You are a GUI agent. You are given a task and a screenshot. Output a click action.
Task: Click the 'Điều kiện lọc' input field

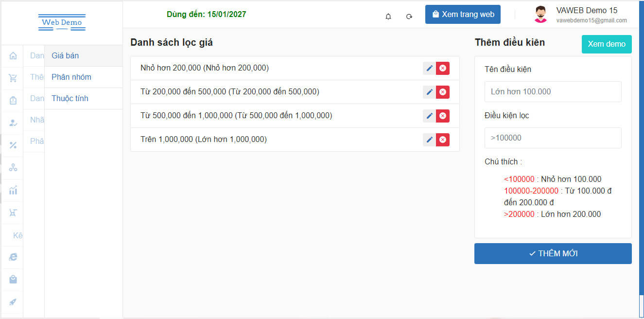point(553,138)
